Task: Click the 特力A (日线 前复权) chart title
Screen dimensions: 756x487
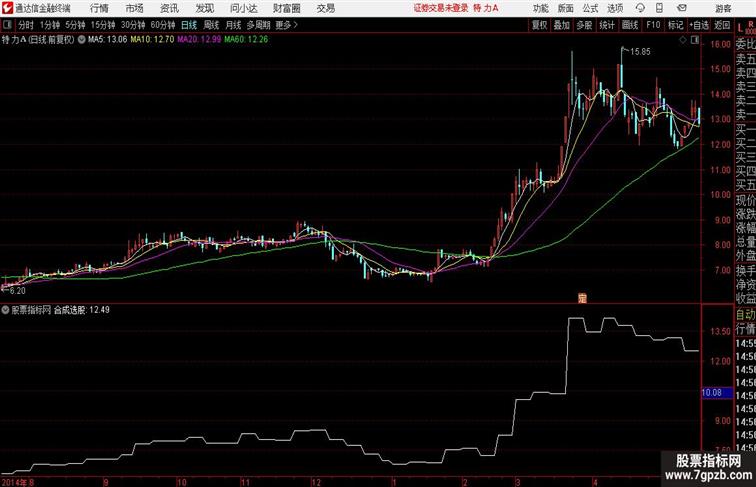Action: pos(38,40)
